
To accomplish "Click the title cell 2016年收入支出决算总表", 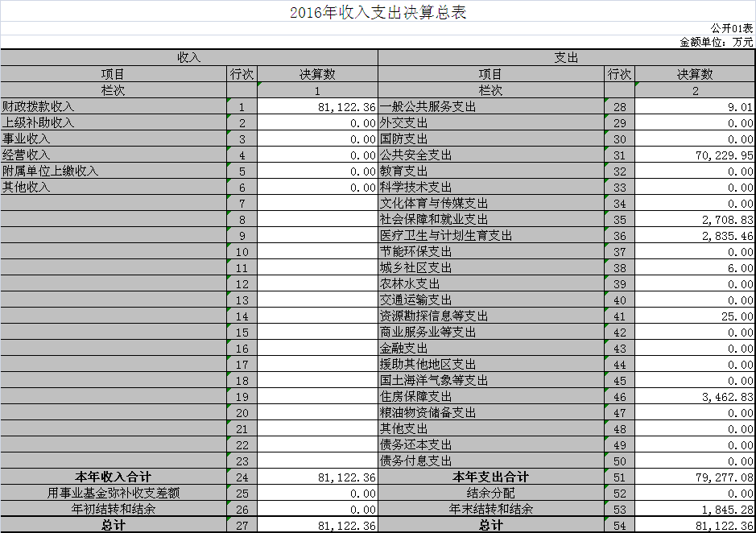I will (x=378, y=12).
